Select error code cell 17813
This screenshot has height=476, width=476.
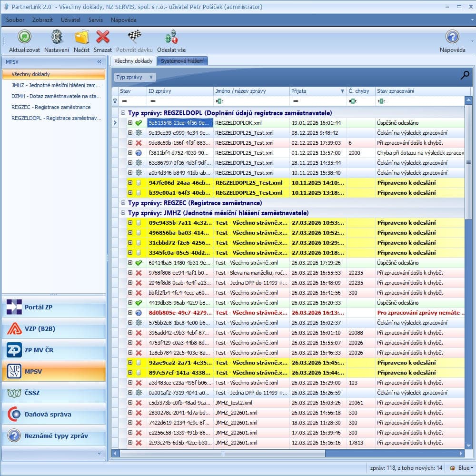click(361, 443)
